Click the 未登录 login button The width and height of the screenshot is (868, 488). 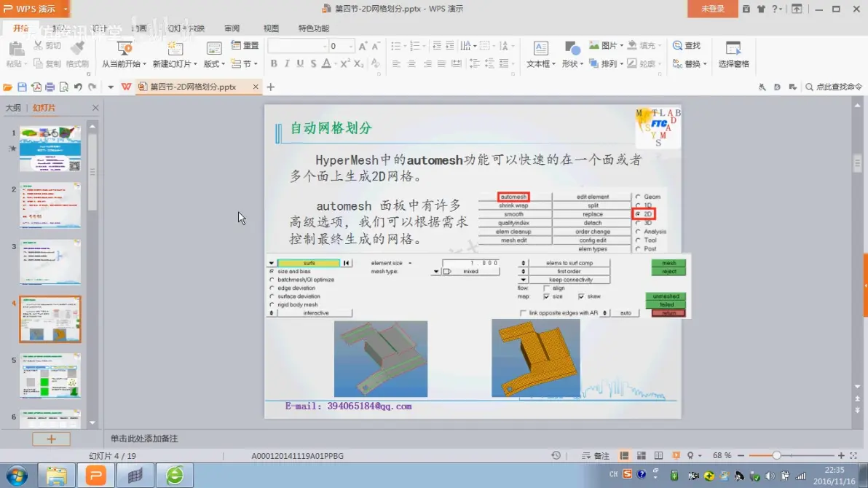point(712,9)
